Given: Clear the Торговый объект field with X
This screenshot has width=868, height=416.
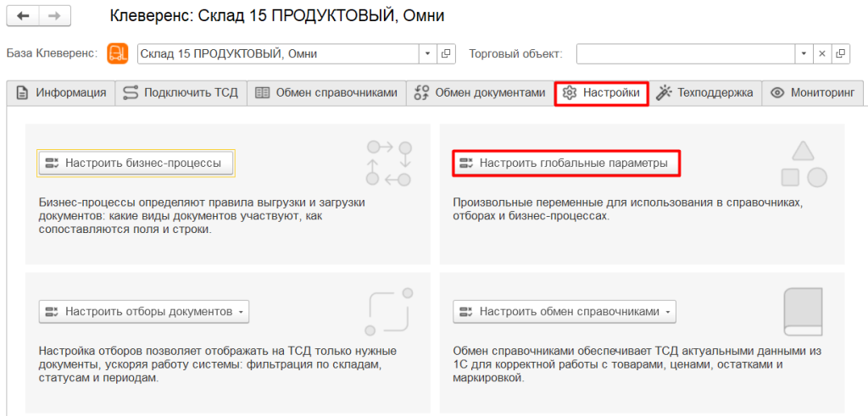Looking at the screenshot, I should (822, 53).
